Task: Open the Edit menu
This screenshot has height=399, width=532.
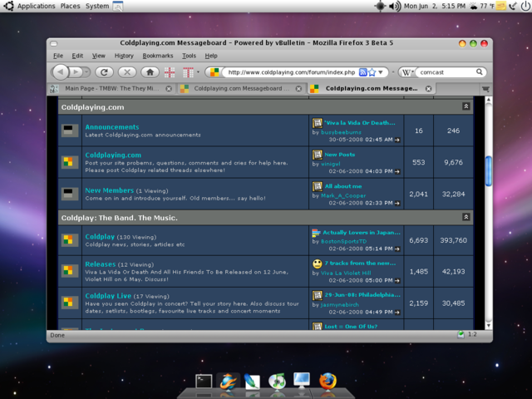Action: (77, 56)
